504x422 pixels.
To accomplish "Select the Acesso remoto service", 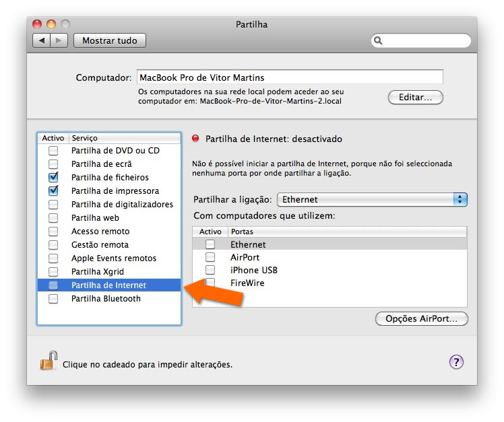I will pos(100,232).
